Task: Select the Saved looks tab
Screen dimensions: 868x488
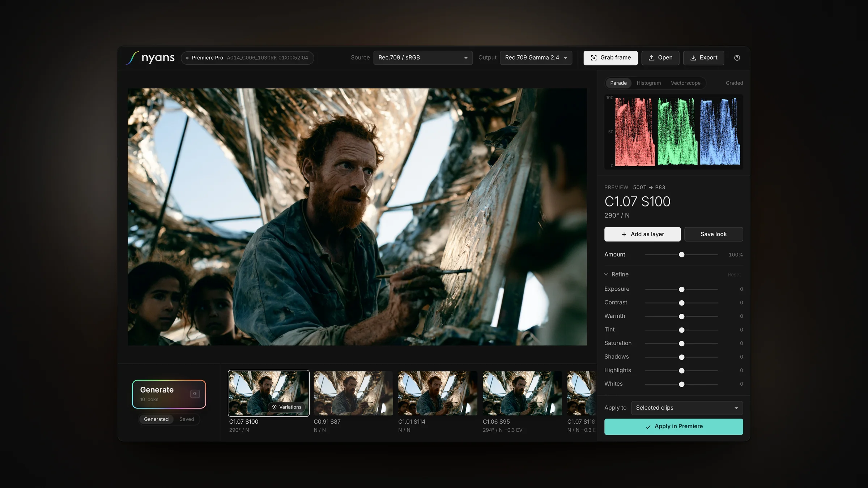Action: point(187,419)
